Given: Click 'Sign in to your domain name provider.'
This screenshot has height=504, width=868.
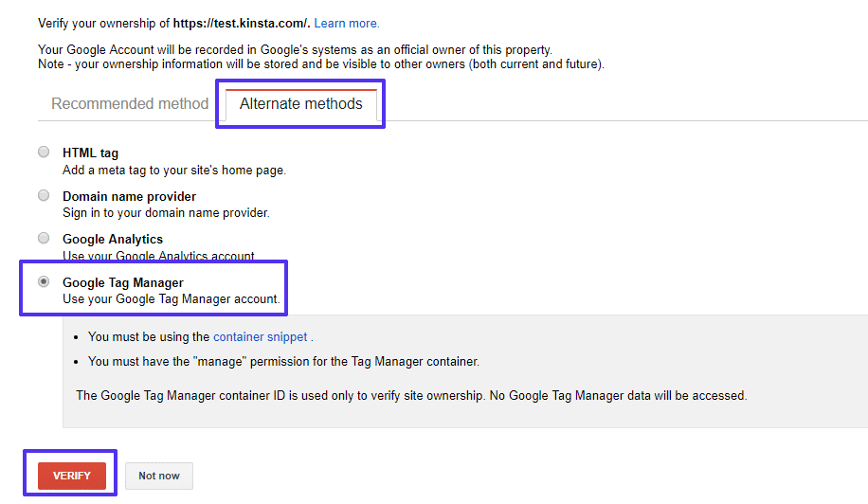Looking at the screenshot, I should [x=166, y=212].
